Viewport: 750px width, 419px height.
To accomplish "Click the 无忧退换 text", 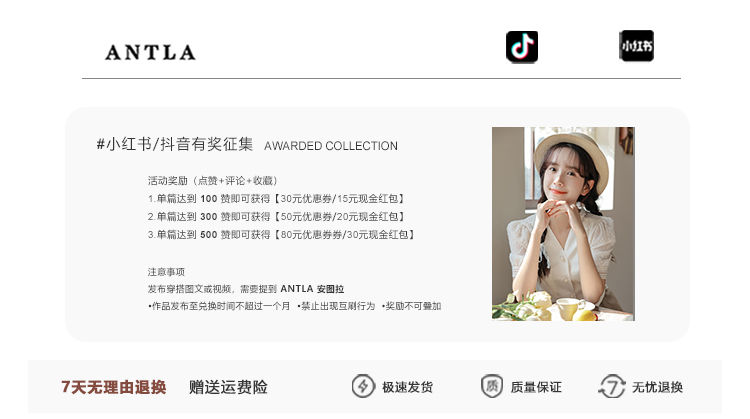I will [657, 387].
